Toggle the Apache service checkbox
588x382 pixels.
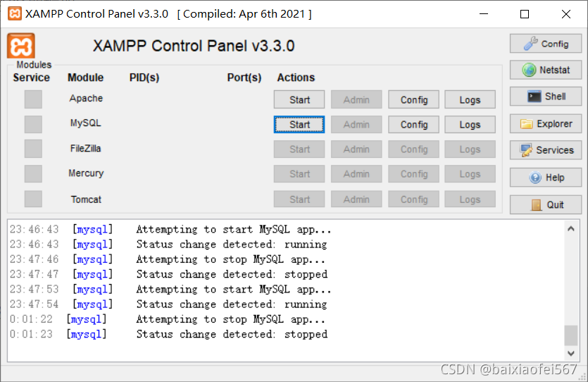(33, 99)
